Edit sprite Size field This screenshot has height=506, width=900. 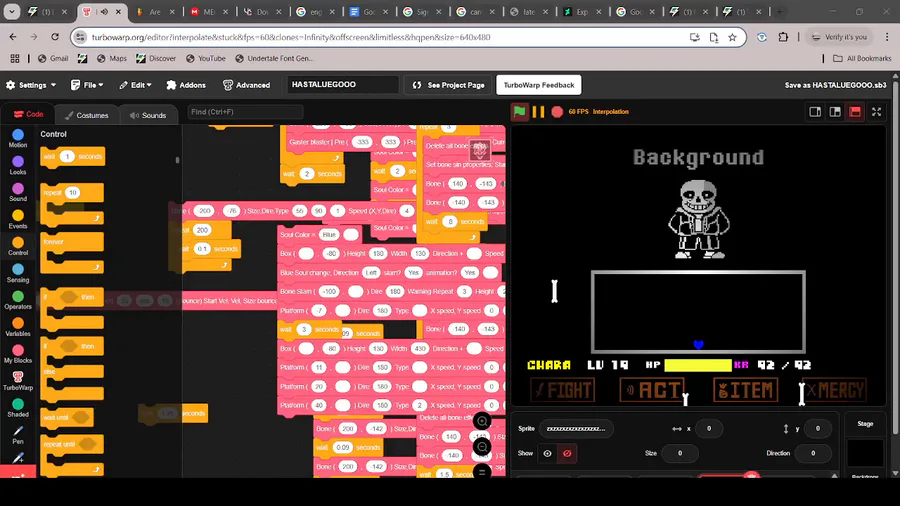tap(680, 453)
